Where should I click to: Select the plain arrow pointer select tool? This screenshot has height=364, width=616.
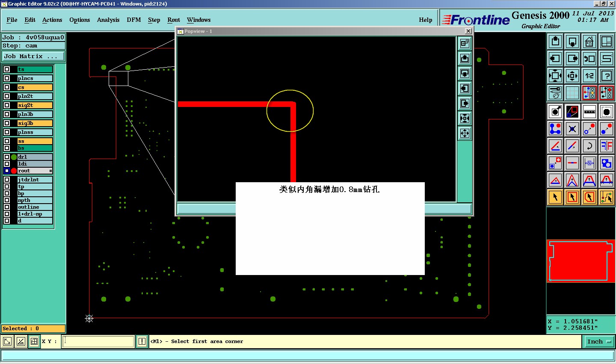[555, 197]
